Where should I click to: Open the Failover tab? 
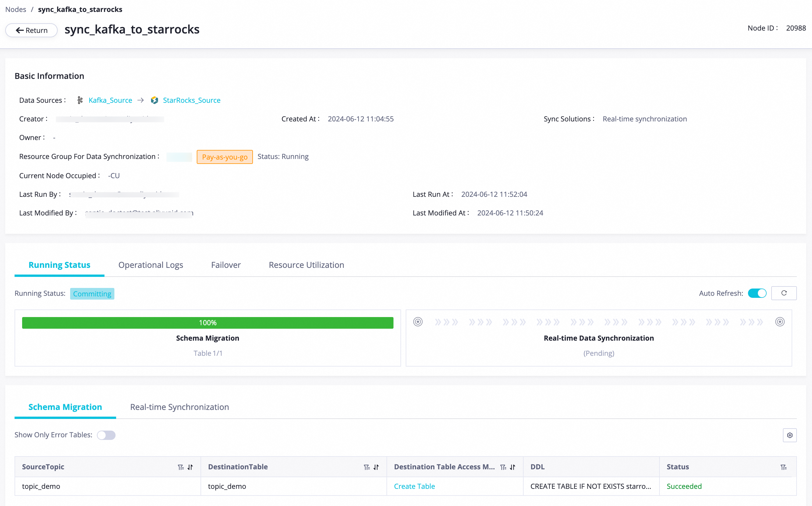[x=226, y=265]
